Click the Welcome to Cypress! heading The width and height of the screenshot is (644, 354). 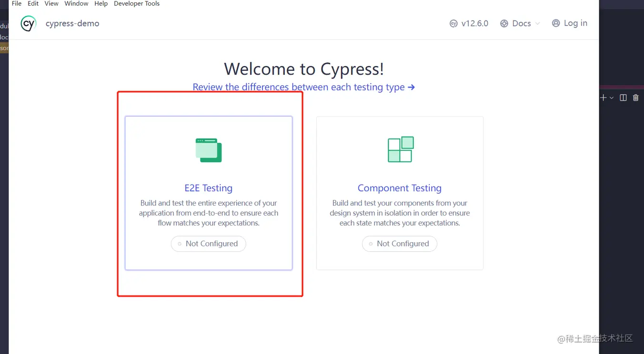[304, 69]
